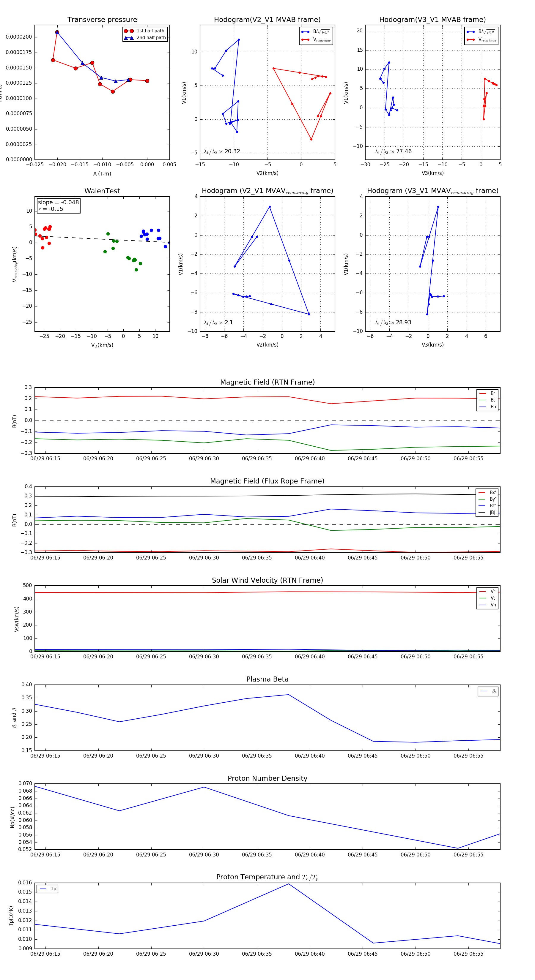Viewport: 535px width, 980px height.
Task: Click the WalenTest plot title
Action: pos(102,191)
